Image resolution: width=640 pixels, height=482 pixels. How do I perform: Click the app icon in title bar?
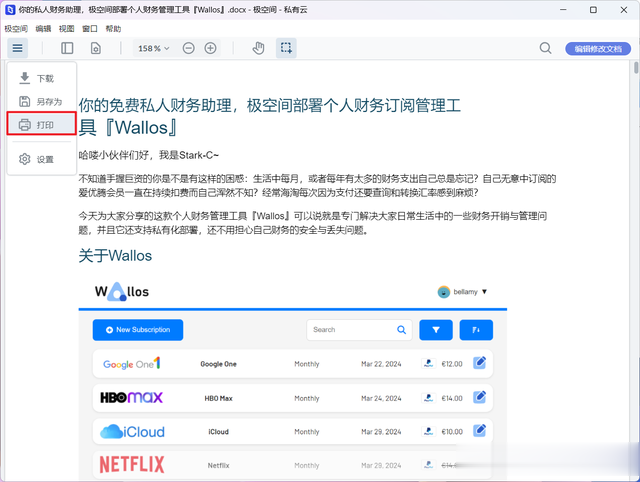[x=10, y=10]
